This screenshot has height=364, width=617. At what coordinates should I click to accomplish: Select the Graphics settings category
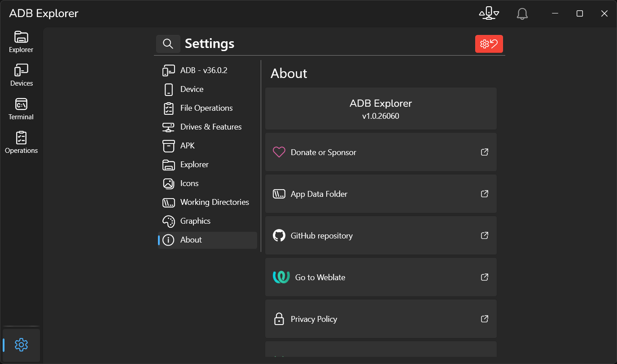click(207, 221)
